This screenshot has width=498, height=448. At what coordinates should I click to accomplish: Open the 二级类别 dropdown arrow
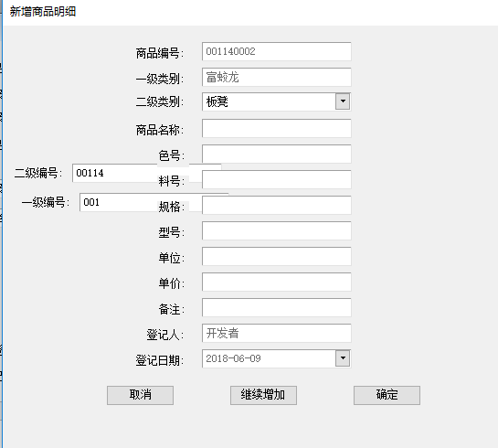click(343, 101)
